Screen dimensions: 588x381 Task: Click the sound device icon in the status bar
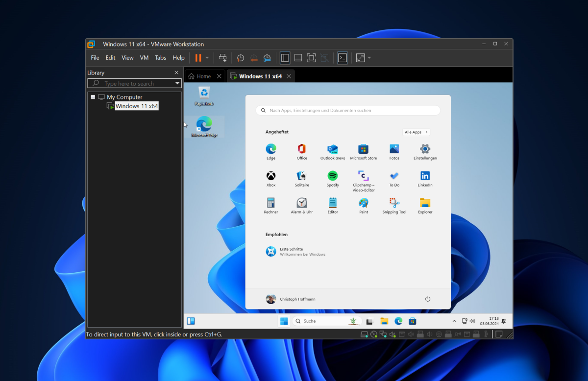[392, 334]
